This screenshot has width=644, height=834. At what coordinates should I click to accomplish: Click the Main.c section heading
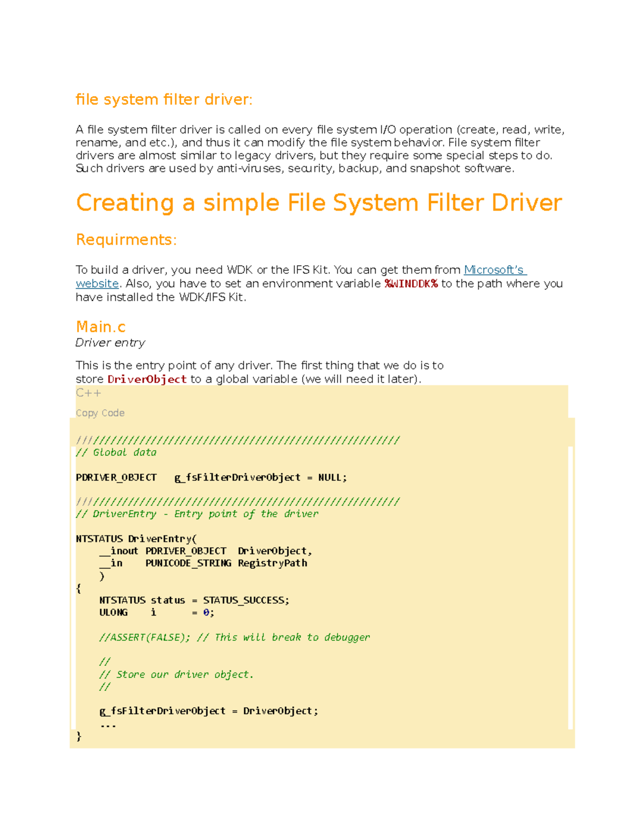pyautogui.click(x=100, y=327)
